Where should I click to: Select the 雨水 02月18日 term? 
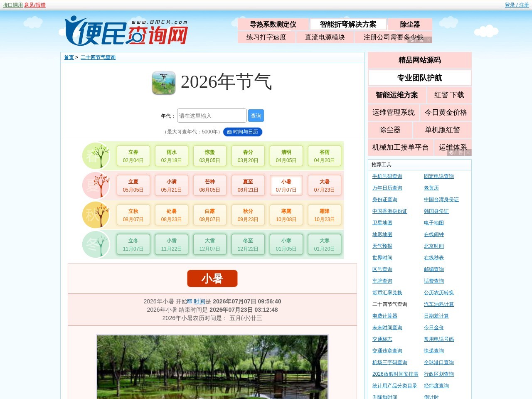pyautogui.click(x=172, y=156)
